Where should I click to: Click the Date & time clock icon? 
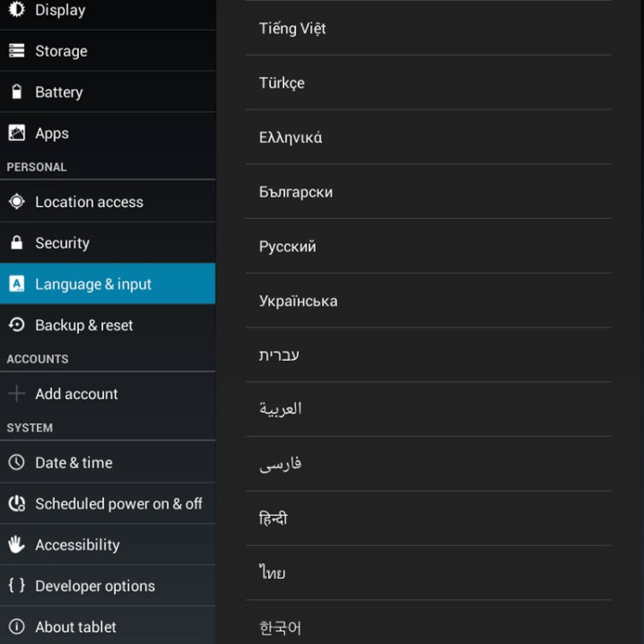click(16, 462)
